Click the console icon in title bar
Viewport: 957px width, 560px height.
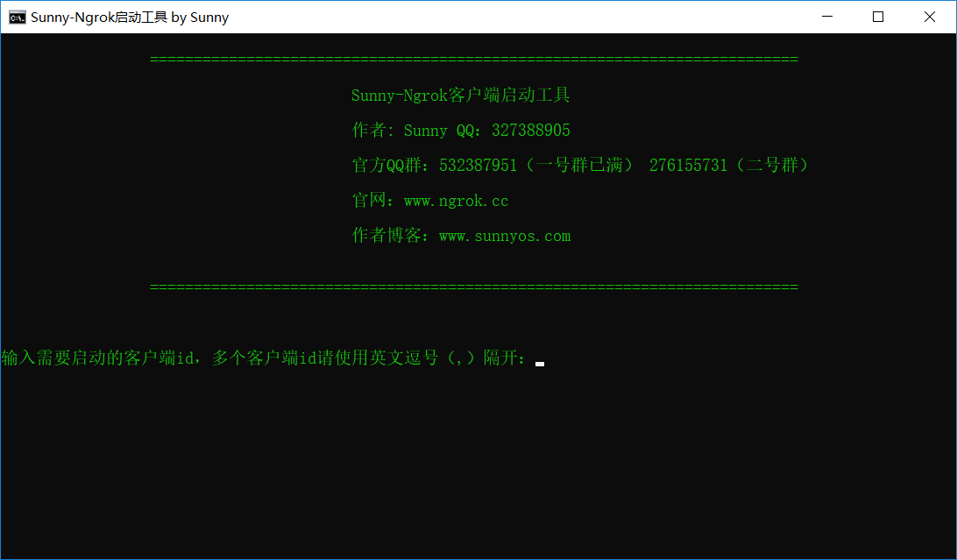pos(18,17)
